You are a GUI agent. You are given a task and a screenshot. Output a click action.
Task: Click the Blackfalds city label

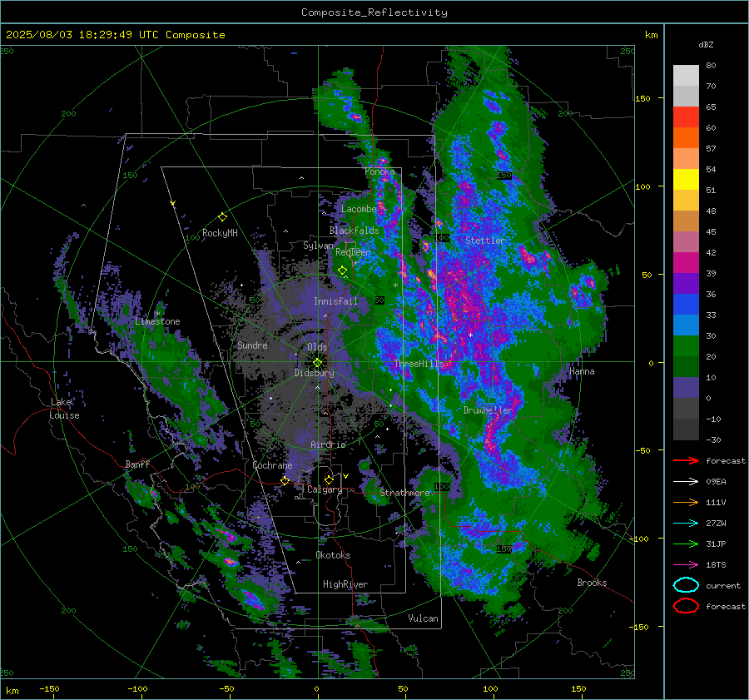354,231
